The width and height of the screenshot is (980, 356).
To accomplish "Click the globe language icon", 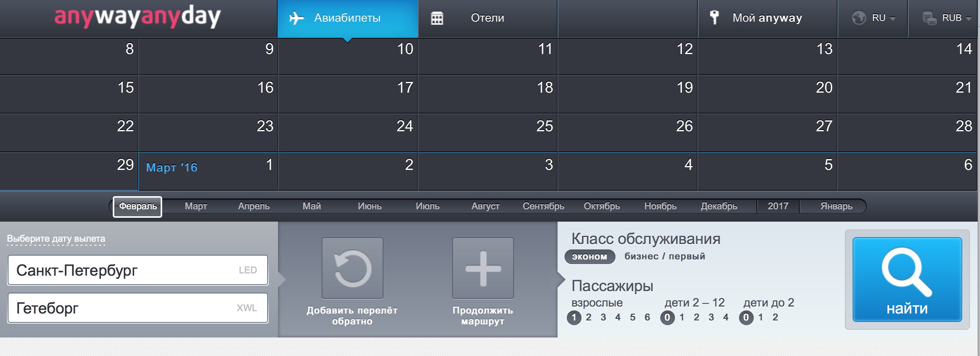I will point(859,18).
